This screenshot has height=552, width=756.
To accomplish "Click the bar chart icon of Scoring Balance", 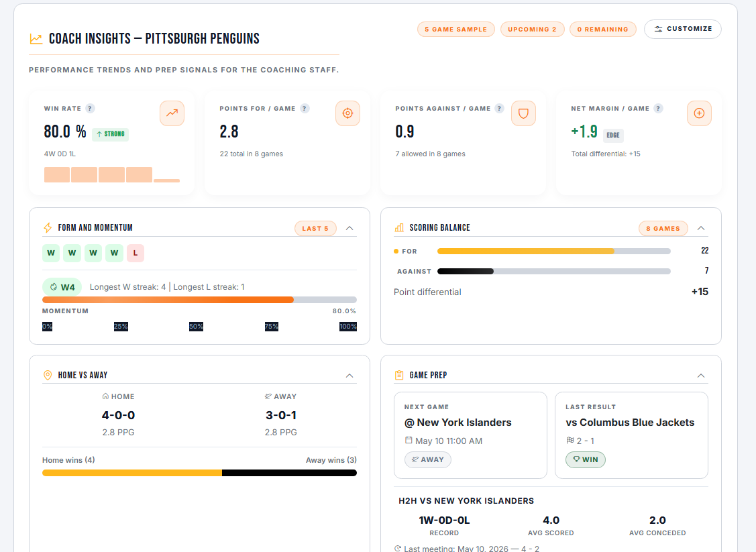I will (x=399, y=227).
